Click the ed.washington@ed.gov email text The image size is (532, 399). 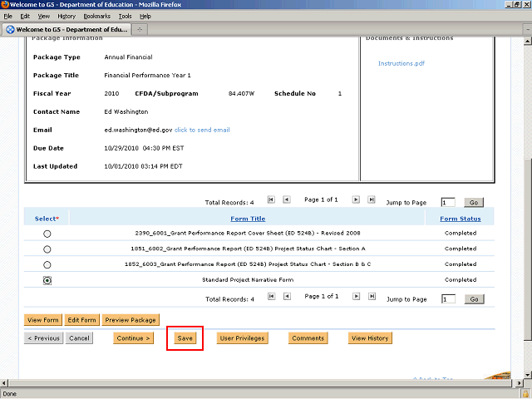138,130
